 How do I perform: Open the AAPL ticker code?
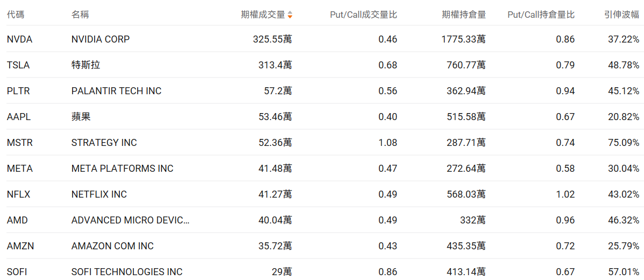tap(18, 117)
